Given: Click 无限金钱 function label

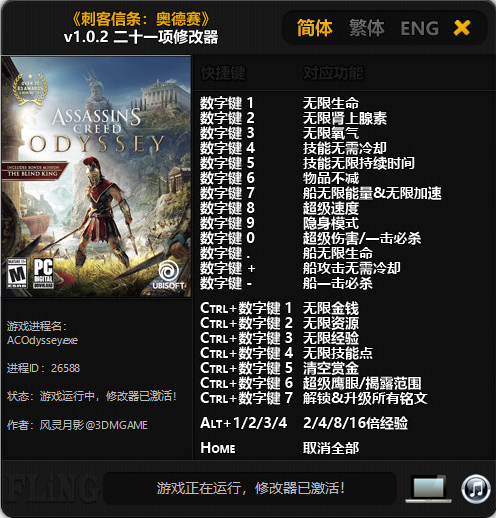Looking at the screenshot, I should coord(331,308).
